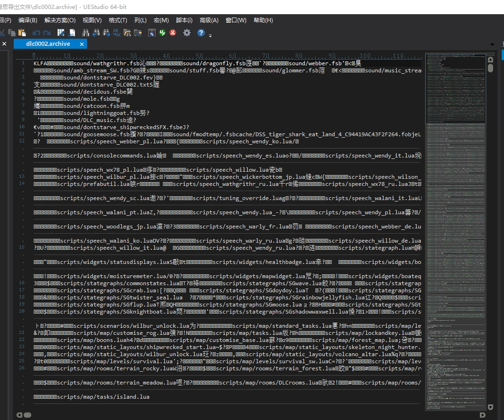Click the blue help question mark icon
504x420 pixels.
[201, 33]
